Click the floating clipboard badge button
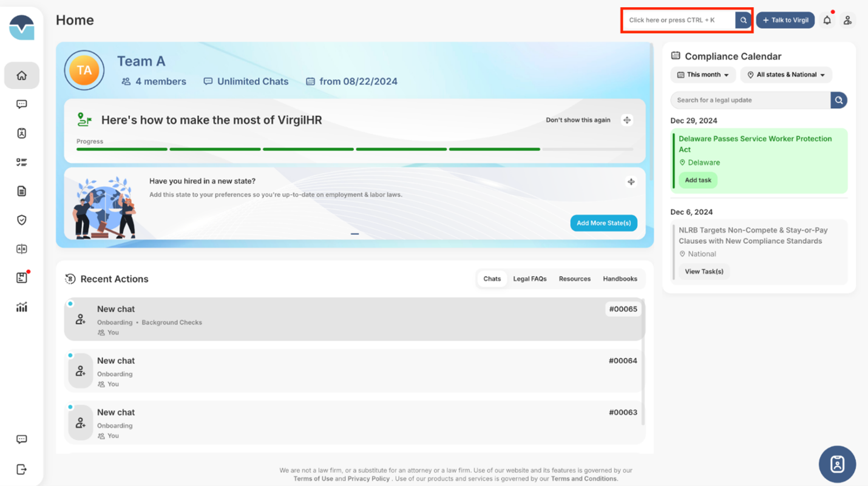This screenshot has width=868, height=486. pos(837,464)
